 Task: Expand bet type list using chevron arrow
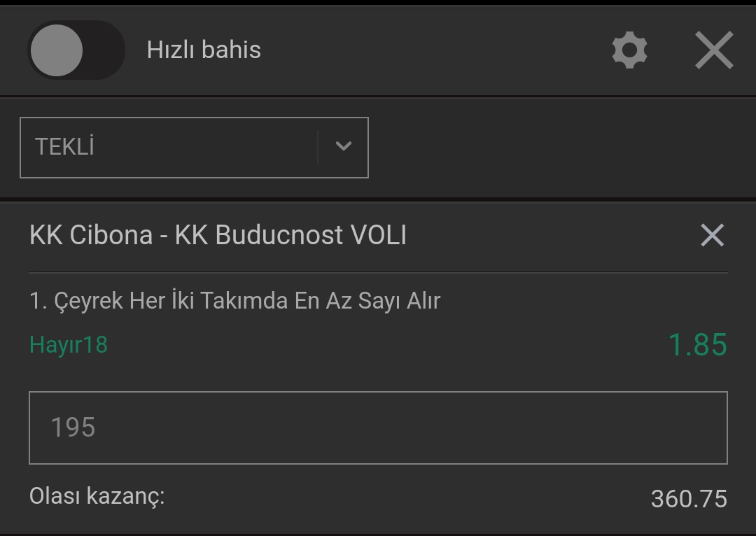343,146
